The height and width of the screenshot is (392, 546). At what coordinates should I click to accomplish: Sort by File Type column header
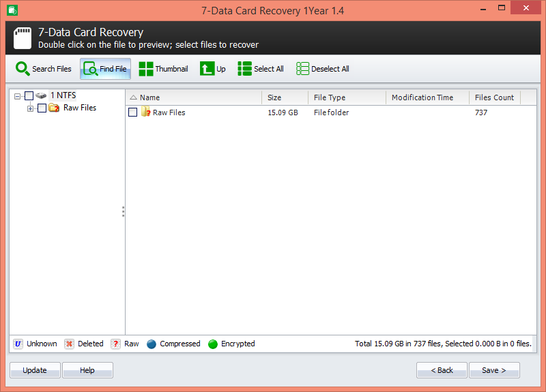347,97
